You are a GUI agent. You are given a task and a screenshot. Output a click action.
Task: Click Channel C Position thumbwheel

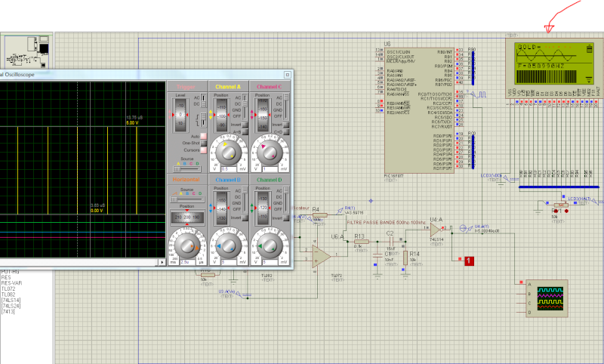[263, 115]
